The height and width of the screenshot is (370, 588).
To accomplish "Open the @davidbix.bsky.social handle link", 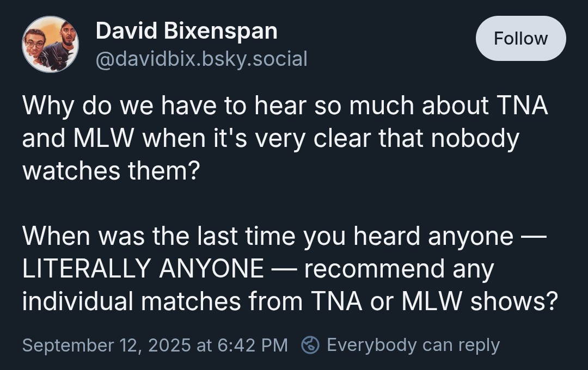I will pos(201,58).
